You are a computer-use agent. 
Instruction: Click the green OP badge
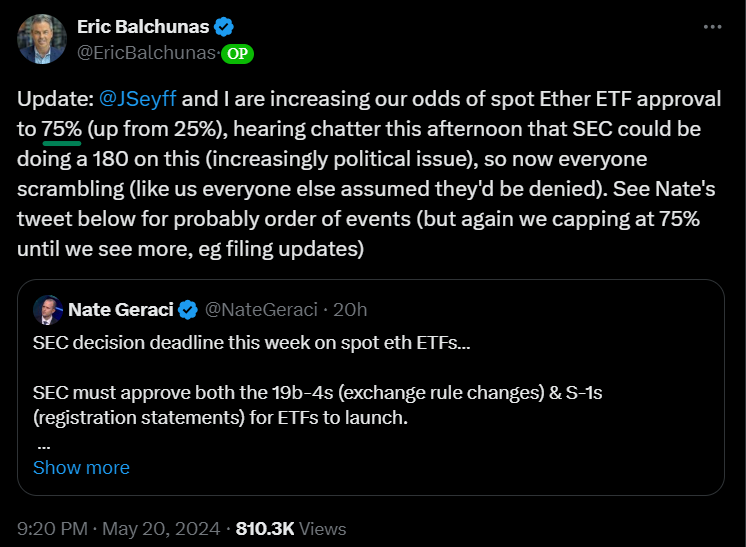[237, 54]
